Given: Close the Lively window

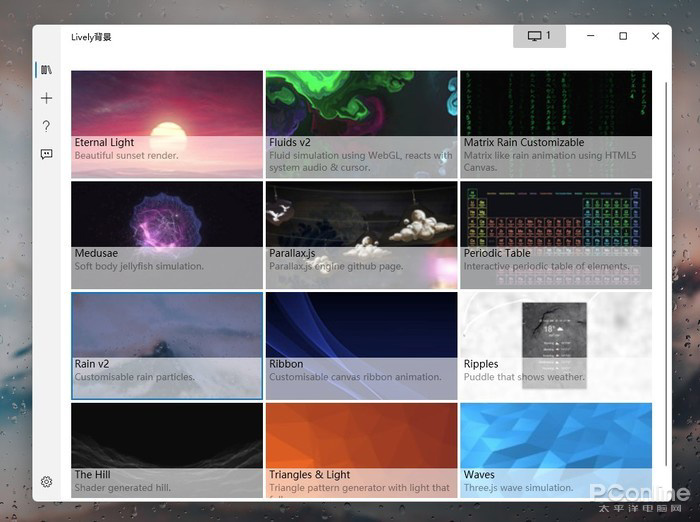Looking at the screenshot, I should [655, 36].
